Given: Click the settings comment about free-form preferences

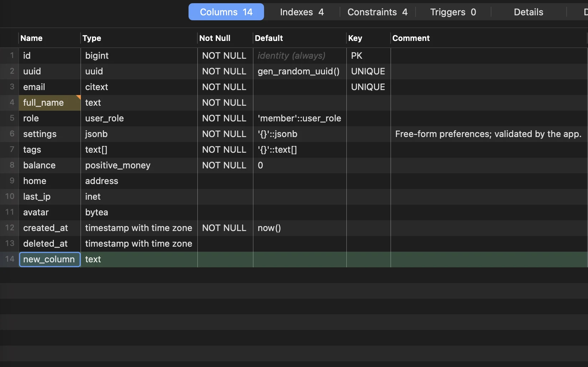Looking at the screenshot, I should coord(489,134).
